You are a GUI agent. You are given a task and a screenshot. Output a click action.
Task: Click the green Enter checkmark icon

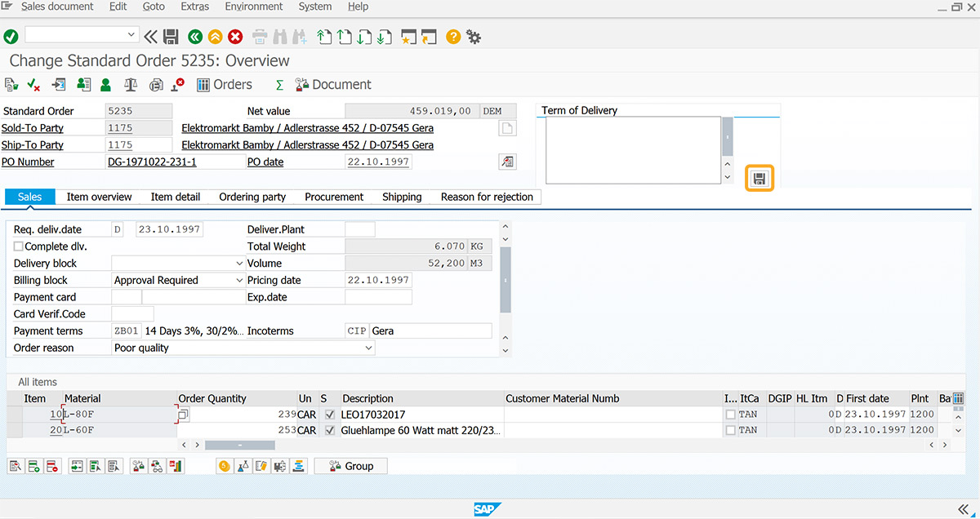click(11, 37)
